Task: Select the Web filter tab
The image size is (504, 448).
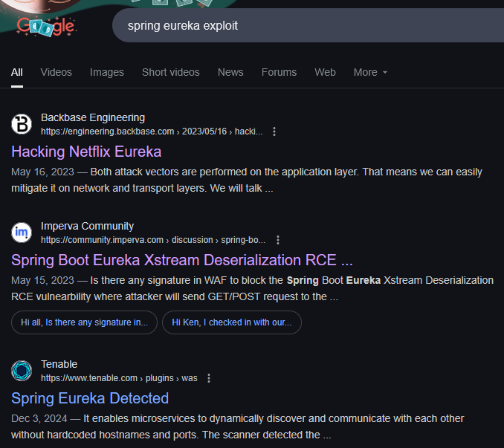Action: (x=325, y=72)
